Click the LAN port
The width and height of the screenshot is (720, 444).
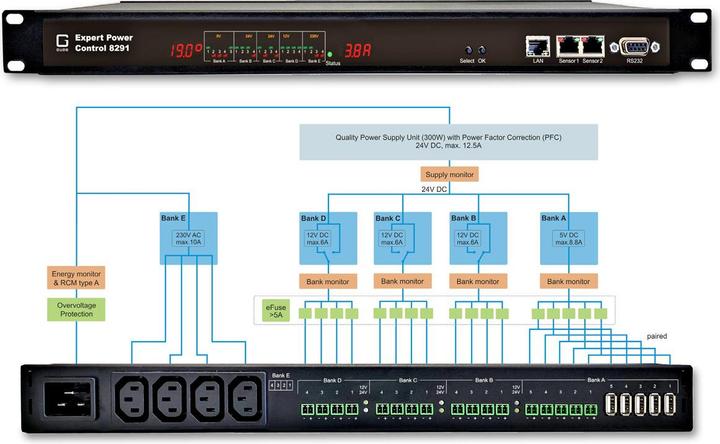538,46
